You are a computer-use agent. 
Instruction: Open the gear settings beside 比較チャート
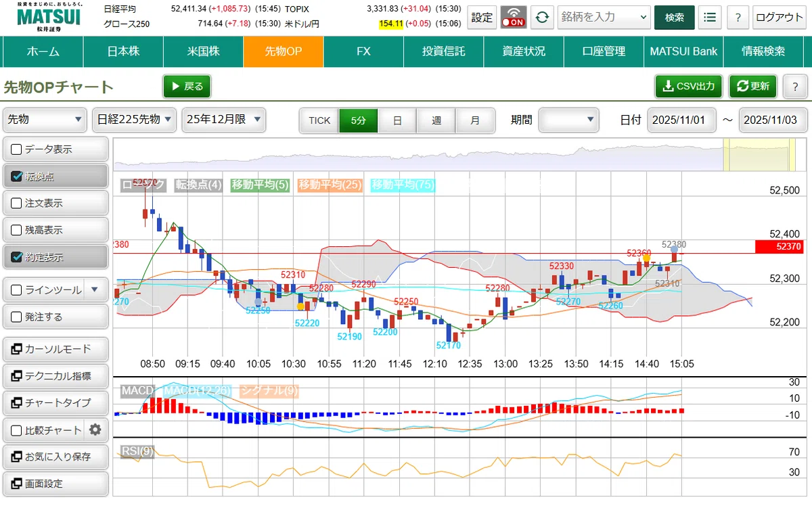pos(95,430)
